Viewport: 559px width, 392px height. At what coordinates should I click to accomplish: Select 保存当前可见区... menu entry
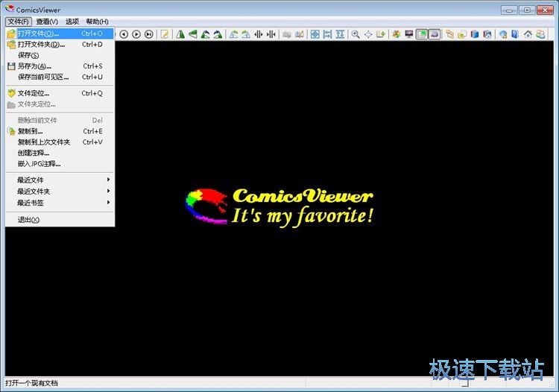point(60,77)
